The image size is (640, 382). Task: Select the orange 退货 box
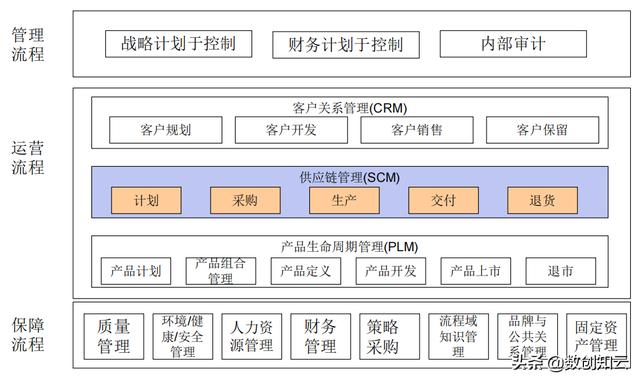point(542,200)
